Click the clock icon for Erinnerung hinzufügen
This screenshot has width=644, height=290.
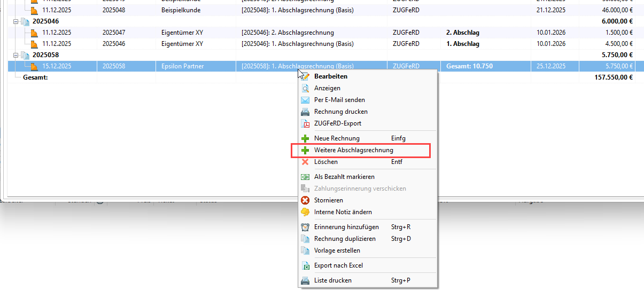[x=305, y=227]
